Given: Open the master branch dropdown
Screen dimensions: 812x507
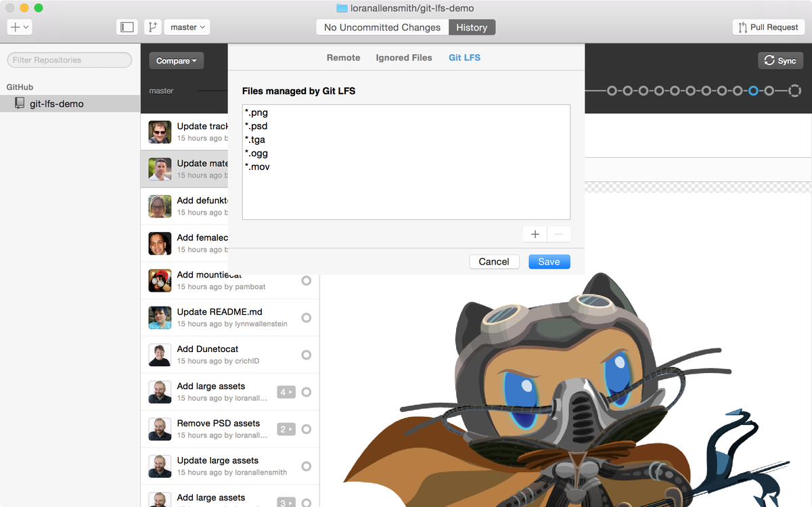Looking at the screenshot, I should point(187,26).
